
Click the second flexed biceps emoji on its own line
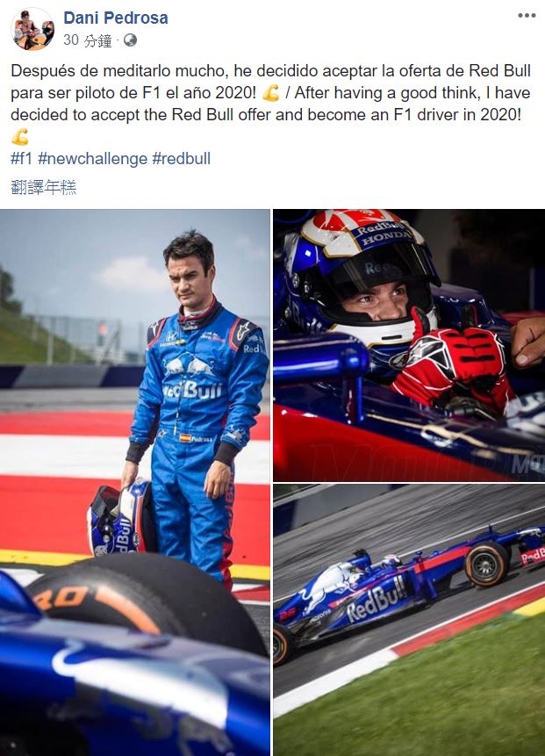[x=20, y=137]
